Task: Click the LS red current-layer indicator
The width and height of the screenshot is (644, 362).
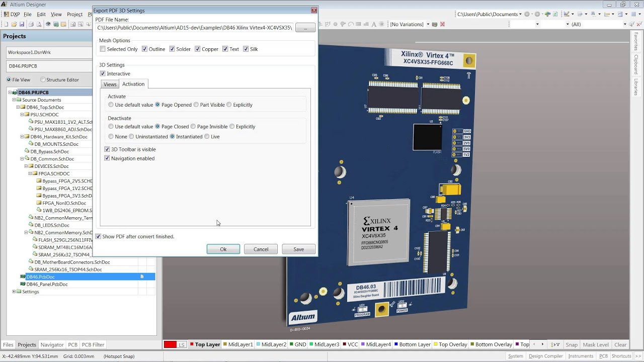Action: pos(176,344)
